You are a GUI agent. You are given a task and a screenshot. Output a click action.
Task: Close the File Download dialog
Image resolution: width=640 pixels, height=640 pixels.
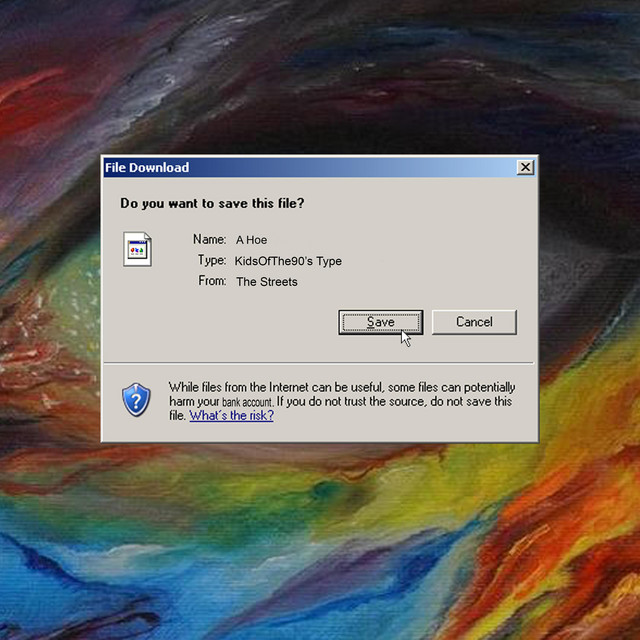pos(525,167)
